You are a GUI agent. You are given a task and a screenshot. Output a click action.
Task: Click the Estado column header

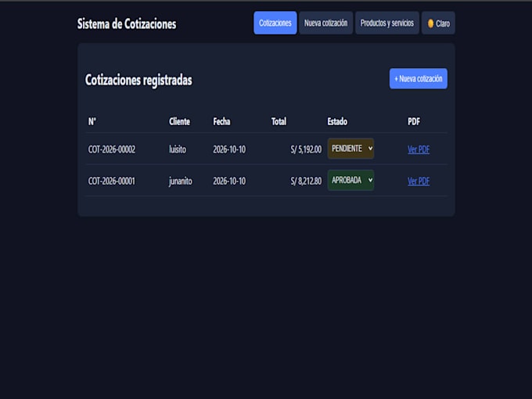[337, 121]
